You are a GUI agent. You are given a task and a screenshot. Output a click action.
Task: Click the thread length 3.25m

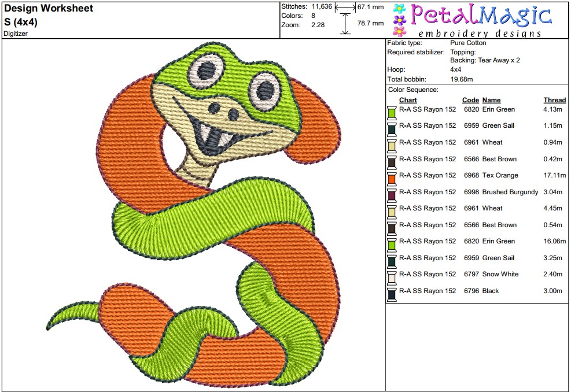[552, 258]
